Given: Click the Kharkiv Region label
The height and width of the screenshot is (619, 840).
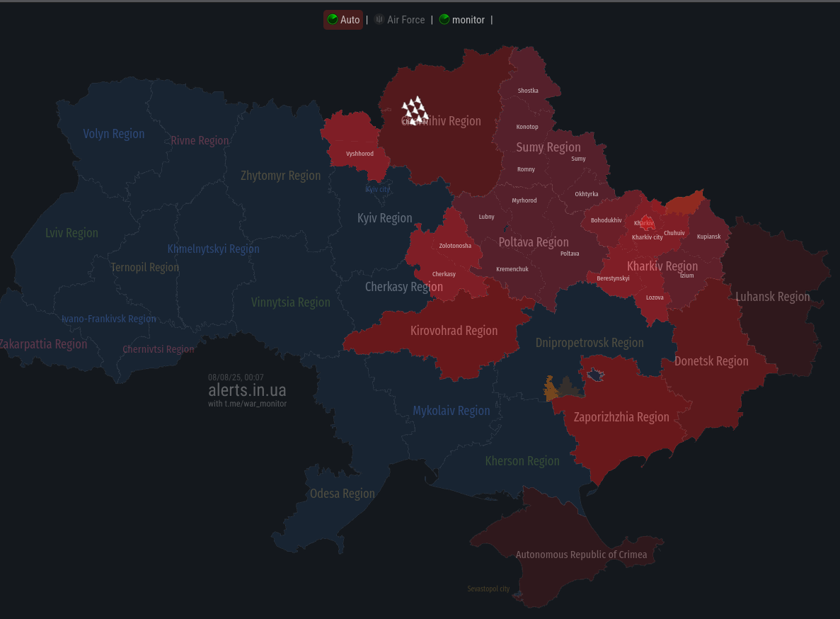Looking at the screenshot, I should (662, 266).
